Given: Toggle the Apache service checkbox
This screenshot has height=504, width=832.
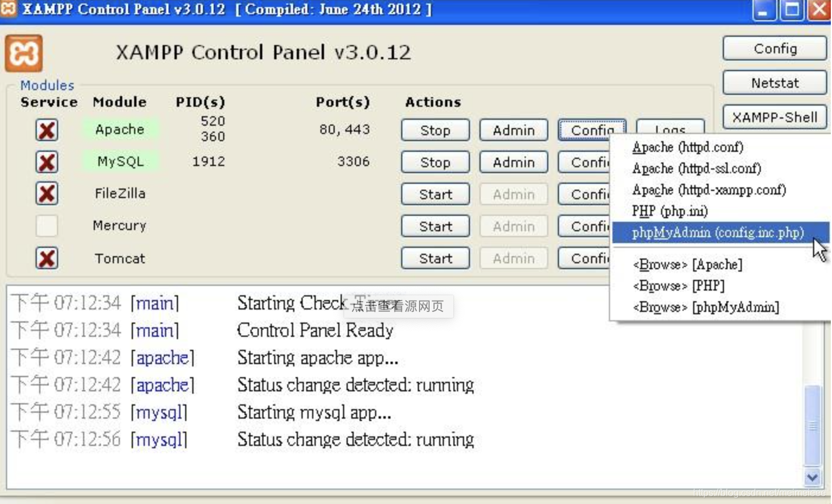Looking at the screenshot, I should (47, 130).
